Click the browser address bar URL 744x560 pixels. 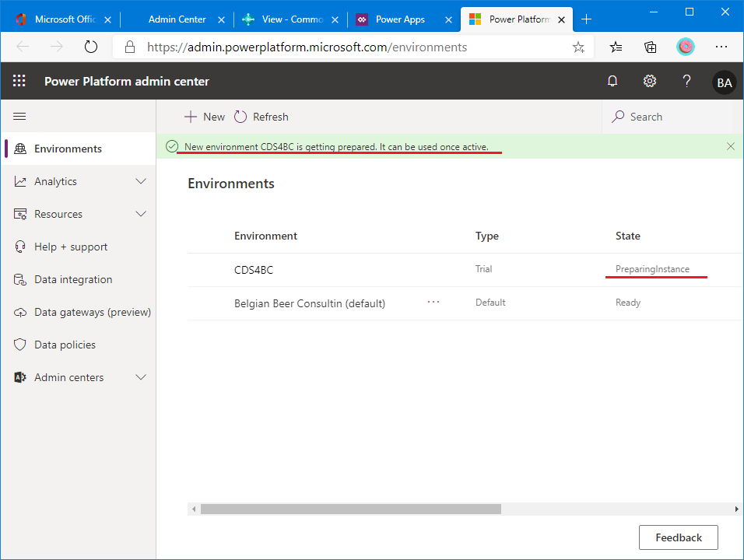click(x=307, y=47)
